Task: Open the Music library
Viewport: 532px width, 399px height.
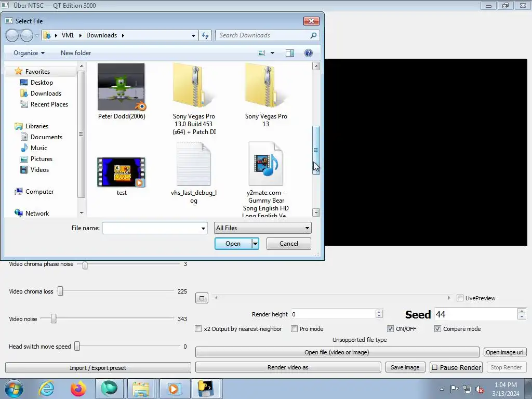Action: click(38, 148)
